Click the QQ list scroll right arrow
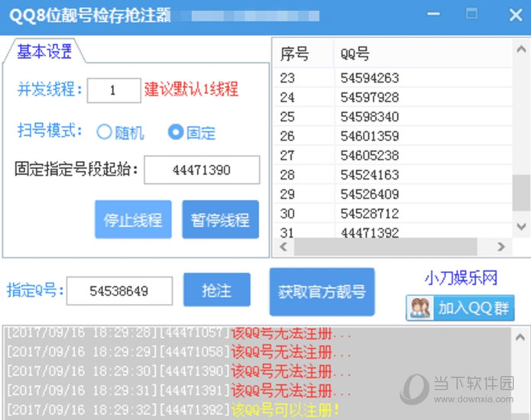Viewport: 531px width, 420px height. pos(501,247)
